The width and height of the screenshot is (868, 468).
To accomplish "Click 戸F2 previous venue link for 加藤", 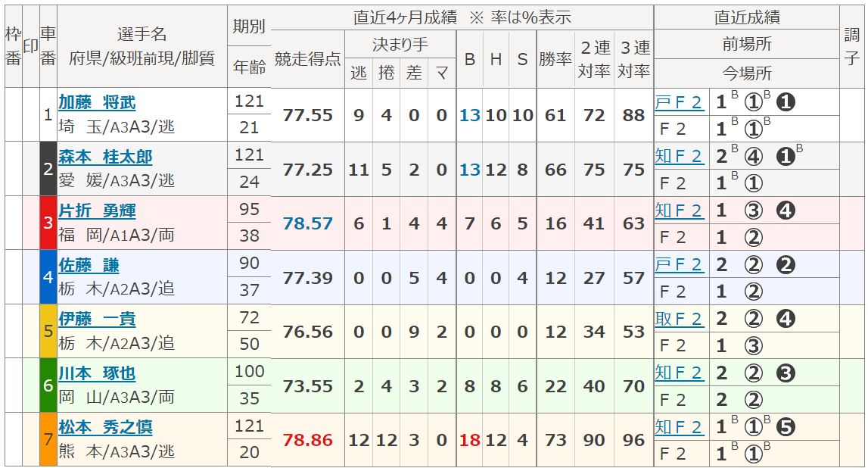I will tap(679, 102).
